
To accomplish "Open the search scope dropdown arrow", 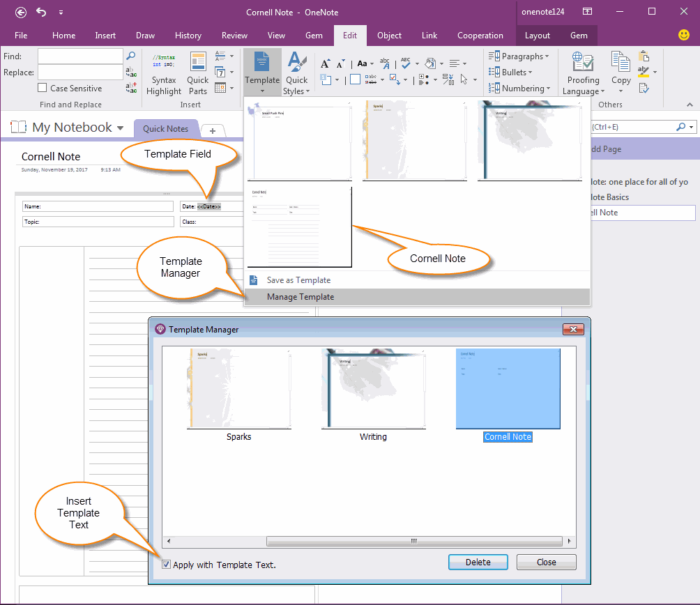I will pyautogui.click(x=691, y=127).
